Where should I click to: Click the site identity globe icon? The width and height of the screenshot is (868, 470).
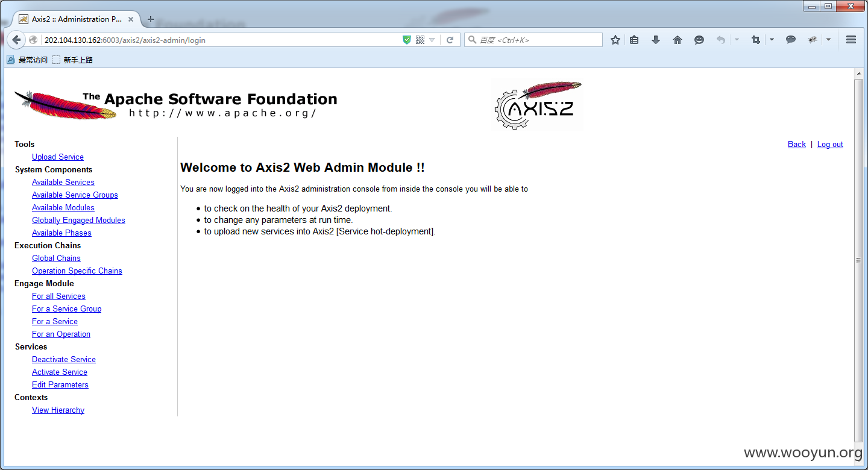(x=33, y=40)
